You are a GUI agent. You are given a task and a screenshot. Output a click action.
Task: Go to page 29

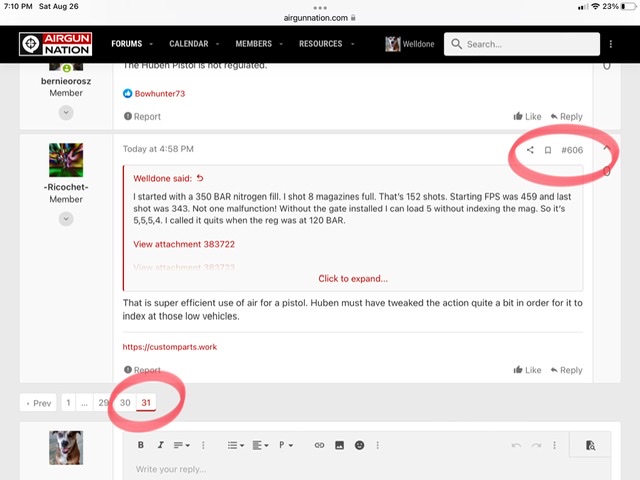[103, 402]
